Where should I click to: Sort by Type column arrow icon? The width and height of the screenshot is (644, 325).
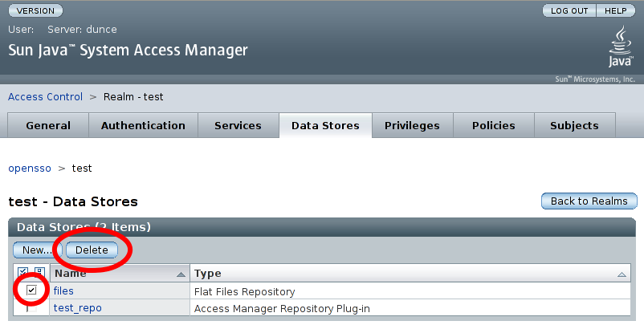622,274
